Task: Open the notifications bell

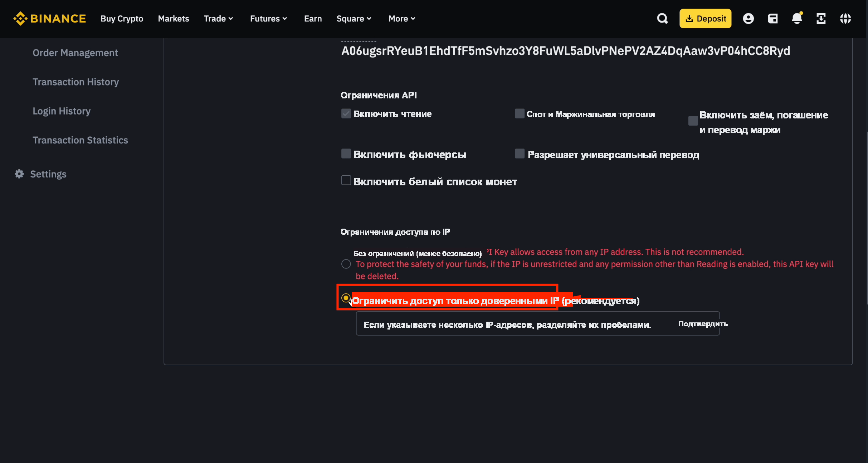Action: (x=797, y=19)
